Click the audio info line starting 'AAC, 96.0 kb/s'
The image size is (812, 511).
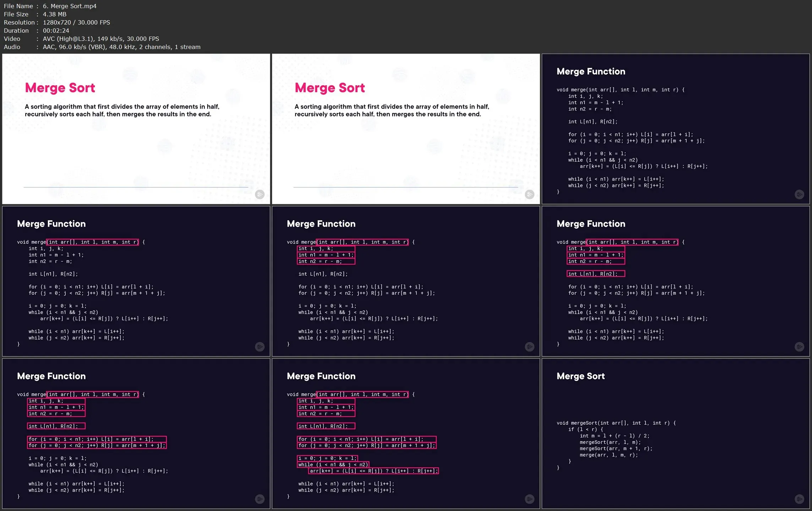click(x=121, y=47)
